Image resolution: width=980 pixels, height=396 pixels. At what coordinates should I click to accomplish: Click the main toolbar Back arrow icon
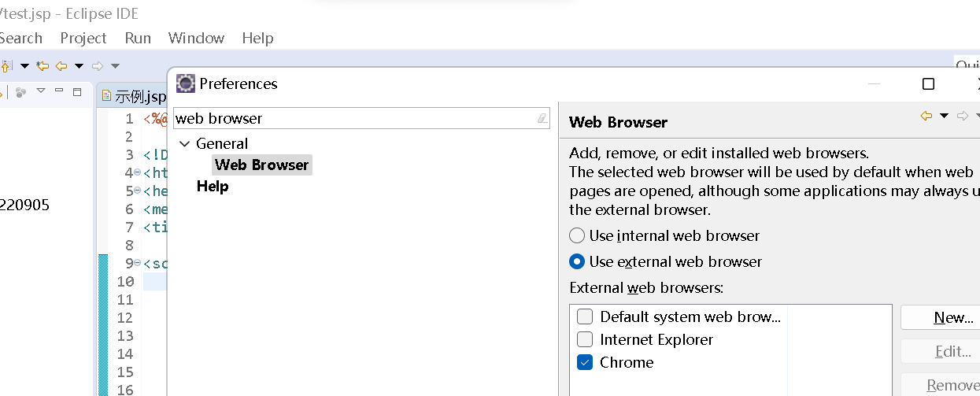[x=61, y=66]
